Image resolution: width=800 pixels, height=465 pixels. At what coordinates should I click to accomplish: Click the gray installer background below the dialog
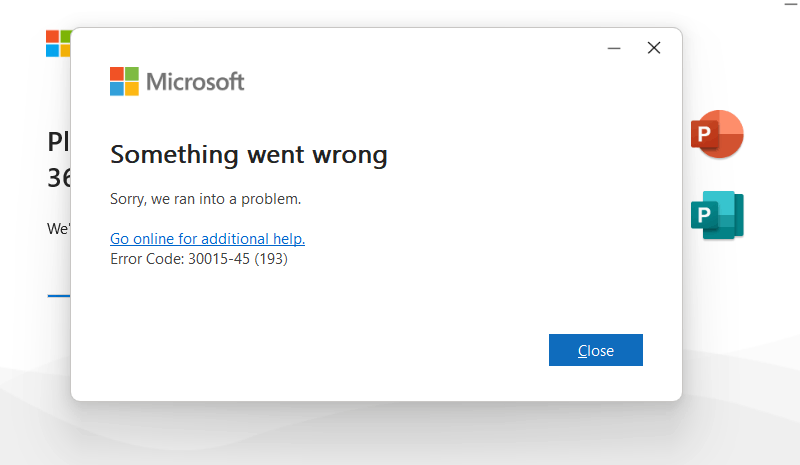point(400,435)
